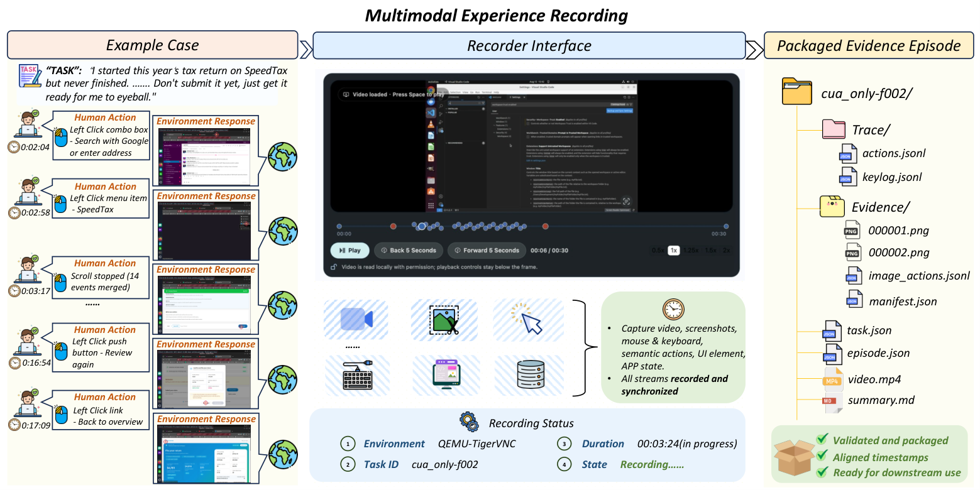The height and width of the screenshot is (490, 980).
Task: Click the Forward 5 Seconds button
Action: click(487, 250)
